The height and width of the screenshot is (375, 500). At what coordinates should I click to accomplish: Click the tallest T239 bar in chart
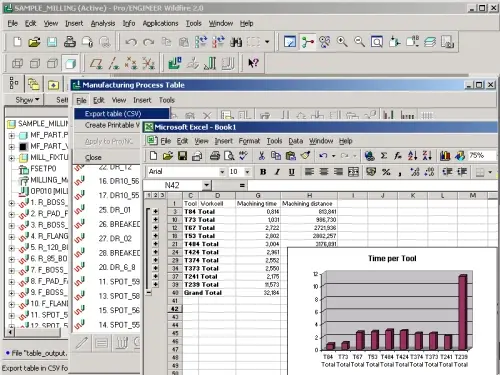point(462,312)
